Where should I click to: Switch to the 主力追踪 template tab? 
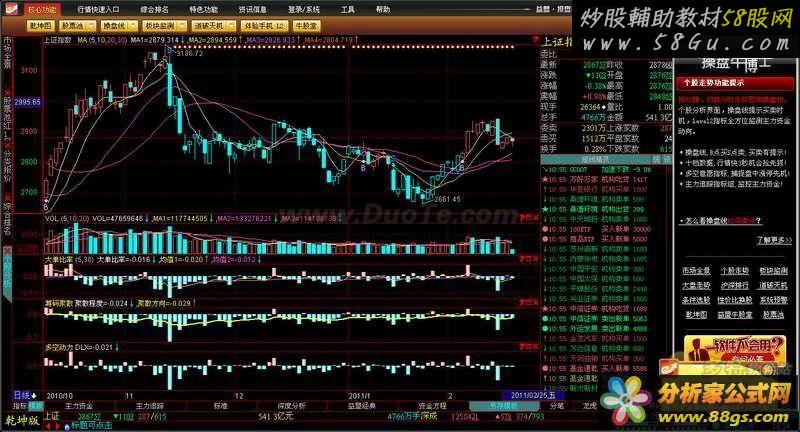(x=149, y=406)
